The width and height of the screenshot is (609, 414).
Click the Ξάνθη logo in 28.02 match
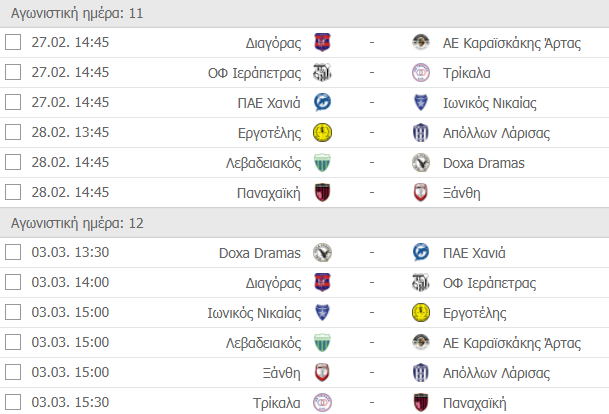pyautogui.click(x=421, y=193)
